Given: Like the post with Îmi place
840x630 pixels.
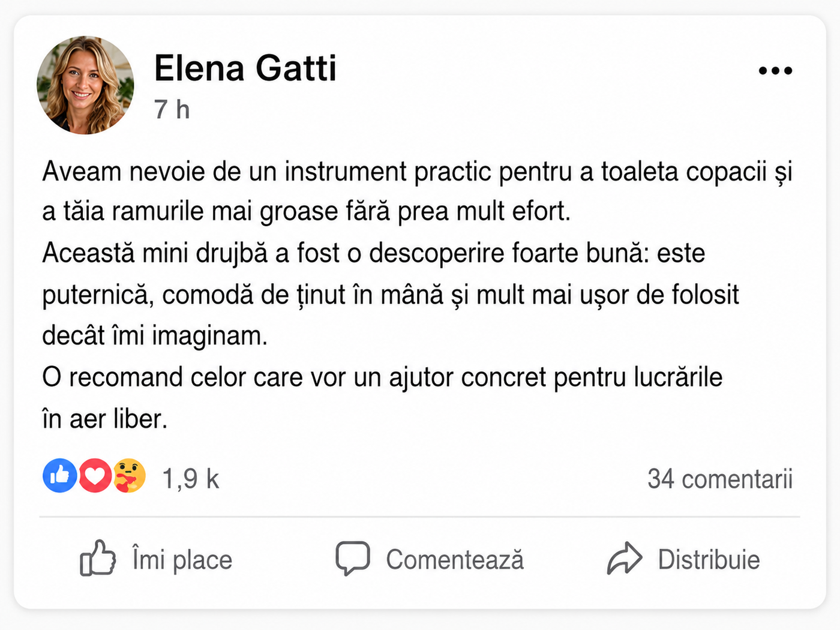Looking at the screenshot, I should (182, 560).
